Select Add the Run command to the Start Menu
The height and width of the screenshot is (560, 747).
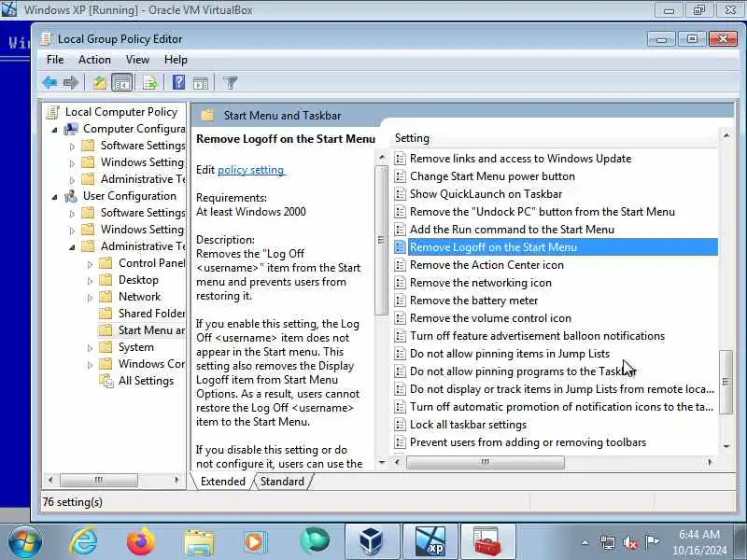point(512,230)
